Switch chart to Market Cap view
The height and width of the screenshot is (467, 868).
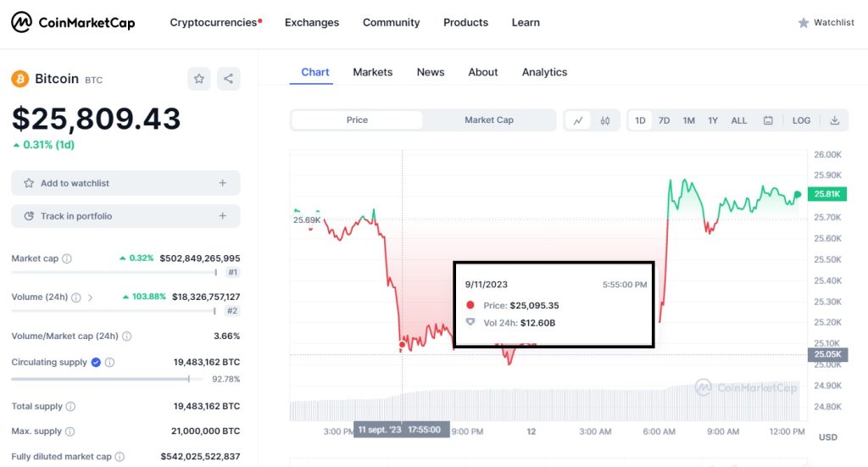[489, 120]
